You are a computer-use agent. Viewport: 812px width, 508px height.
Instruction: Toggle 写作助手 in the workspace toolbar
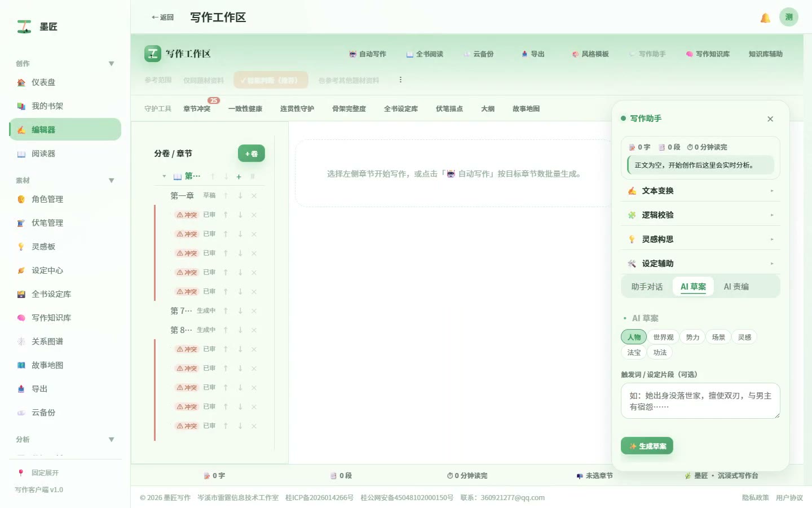[x=647, y=54]
